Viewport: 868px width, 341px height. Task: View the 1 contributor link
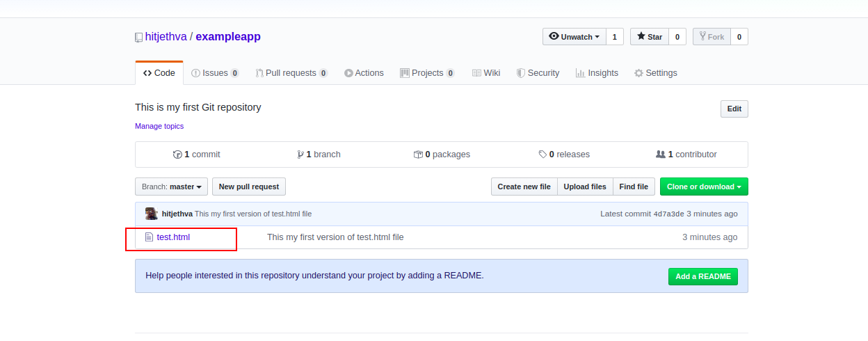[x=686, y=154]
